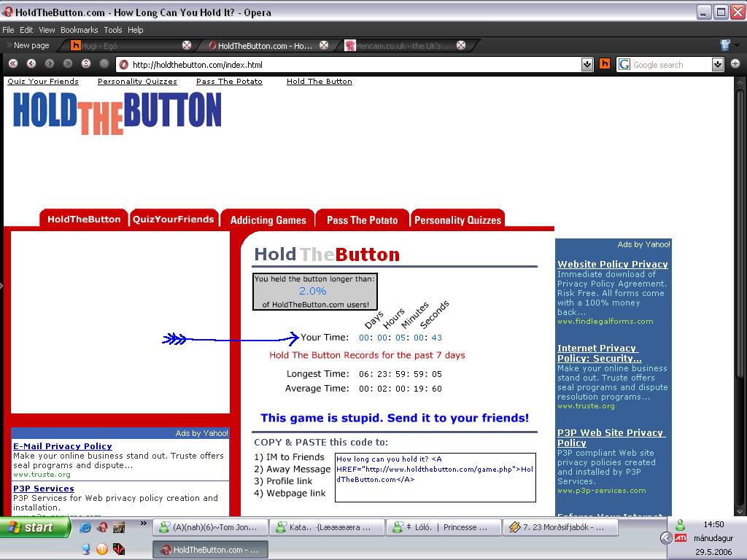Click the fast forward navigation button
This screenshot has height=560, width=747.
[68, 64]
